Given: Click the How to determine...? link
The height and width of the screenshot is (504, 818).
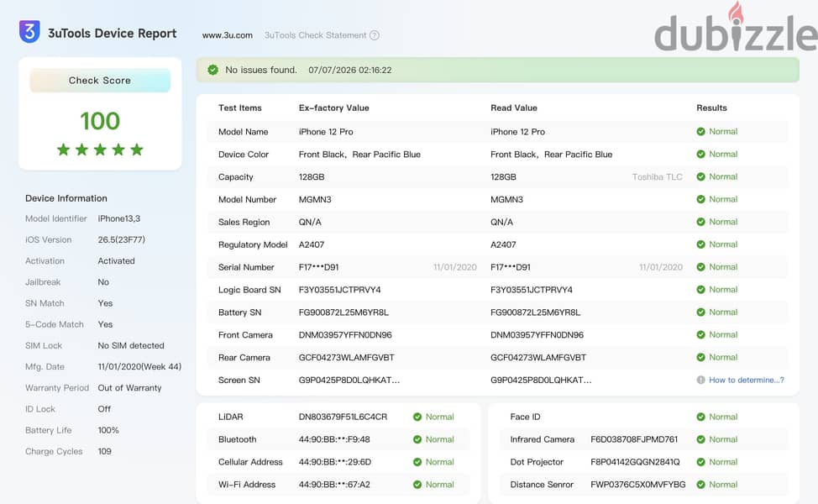Looking at the screenshot, I should coord(747,380).
